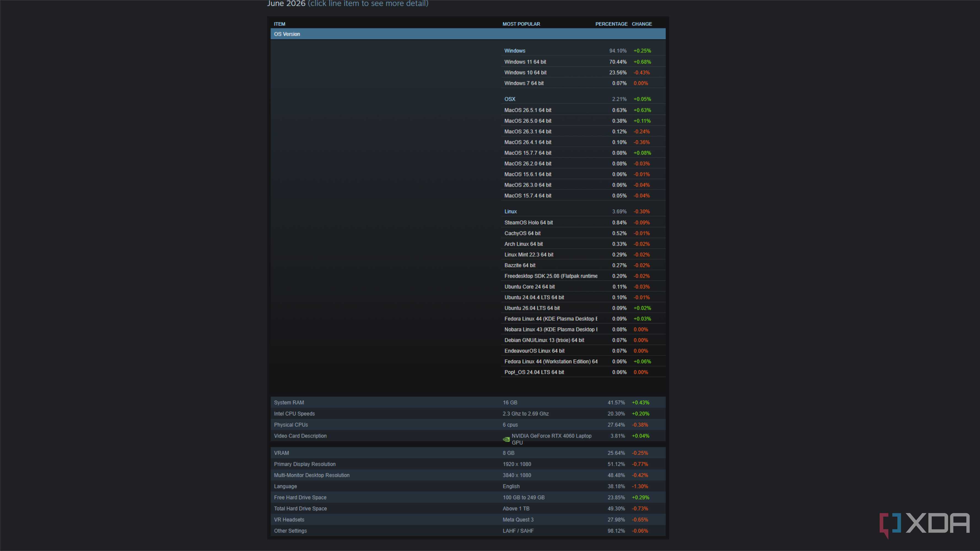Image resolution: width=980 pixels, height=551 pixels.
Task: Select MacOS 26.5.1 64 bit row
Action: click(x=583, y=110)
